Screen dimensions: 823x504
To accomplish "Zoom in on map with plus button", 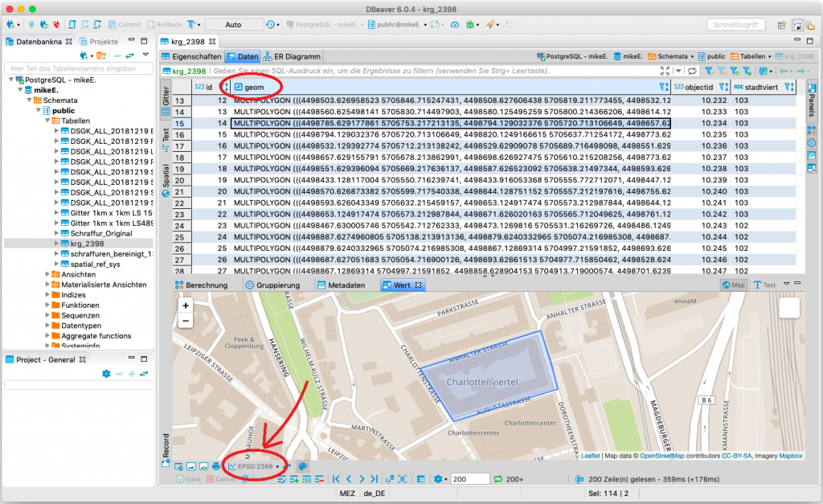I will (186, 307).
